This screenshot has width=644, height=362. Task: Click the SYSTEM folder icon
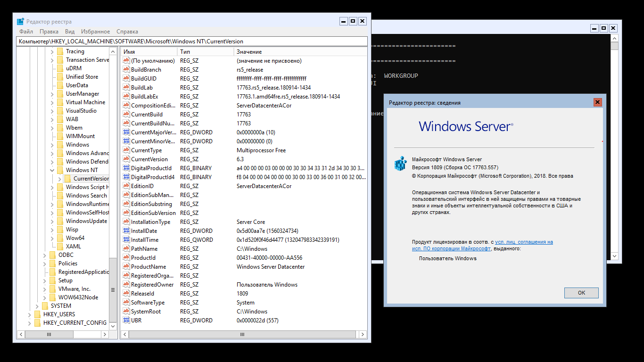pos(45,306)
